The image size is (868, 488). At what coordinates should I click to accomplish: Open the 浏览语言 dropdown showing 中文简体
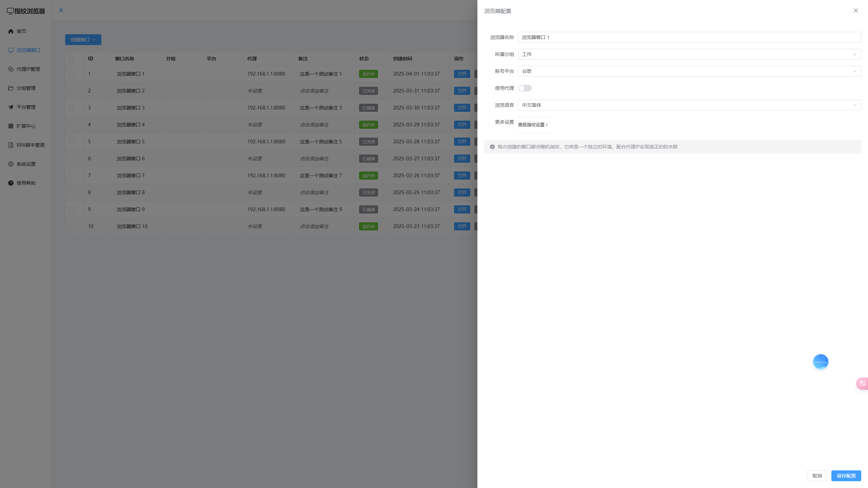pos(689,105)
